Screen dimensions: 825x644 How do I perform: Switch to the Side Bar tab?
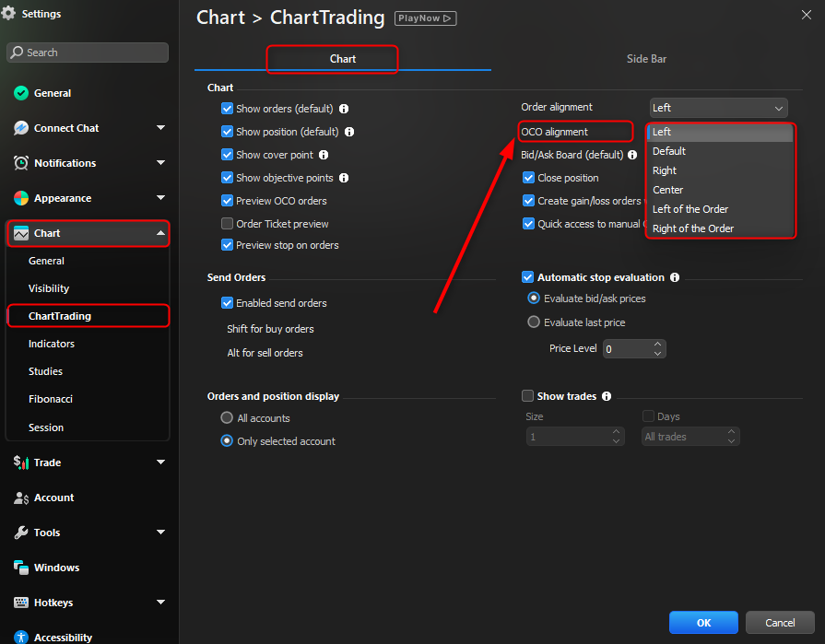pos(647,59)
